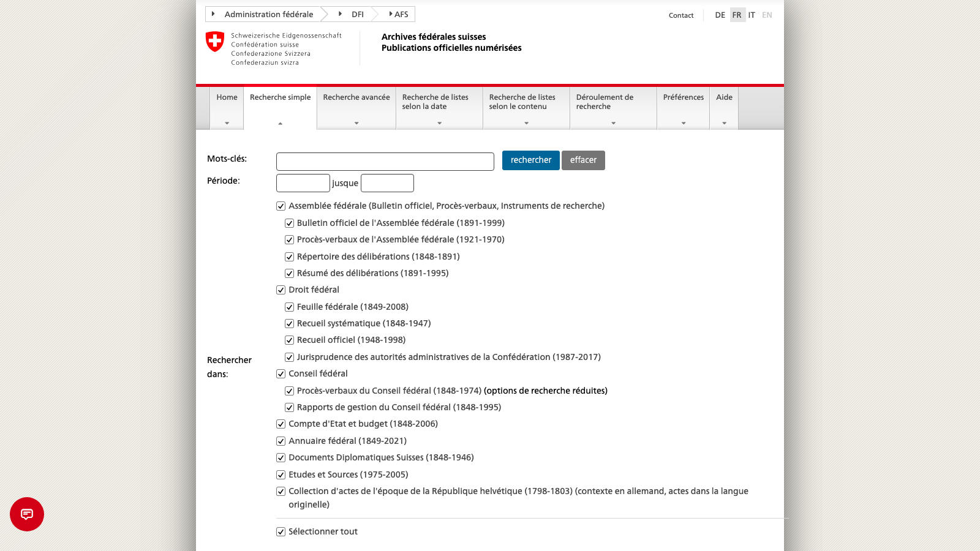Viewport: 980px width, 551px height.
Task: Switch interface language to DE
Action: coord(719,15)
